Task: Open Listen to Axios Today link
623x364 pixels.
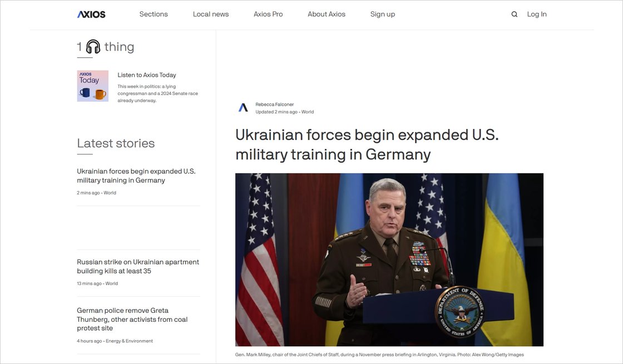Action: pyautogui.click(x=147, y=75)
